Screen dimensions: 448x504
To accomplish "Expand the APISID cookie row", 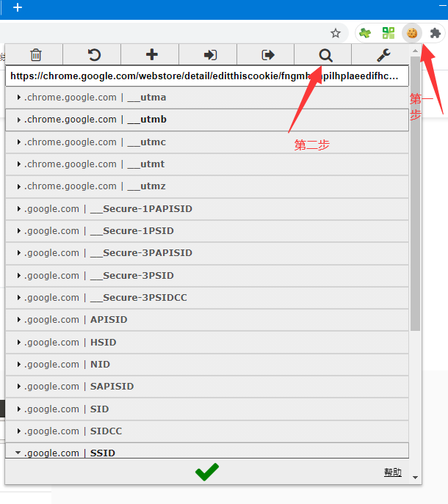I will (x=207, y=320).
